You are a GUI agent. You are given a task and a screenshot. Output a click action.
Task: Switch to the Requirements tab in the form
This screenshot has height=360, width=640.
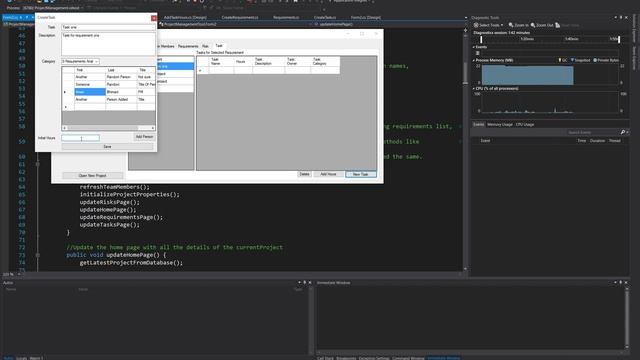click(188, 46)
